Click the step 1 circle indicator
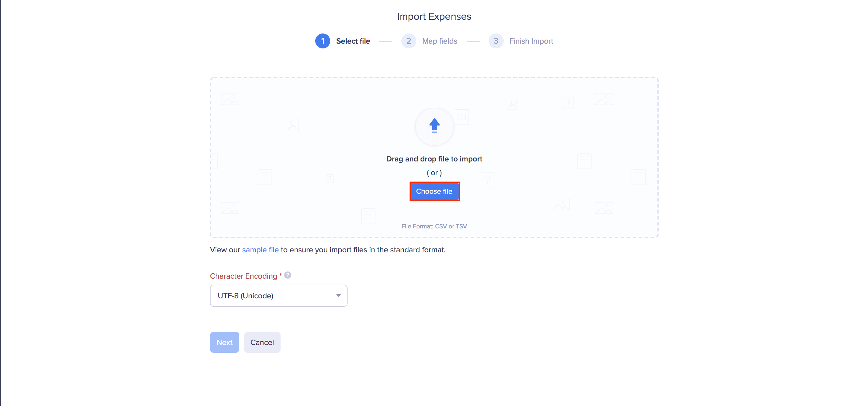Image resolution: width=868 pixels, height=406 pixels. pos(322,41)
